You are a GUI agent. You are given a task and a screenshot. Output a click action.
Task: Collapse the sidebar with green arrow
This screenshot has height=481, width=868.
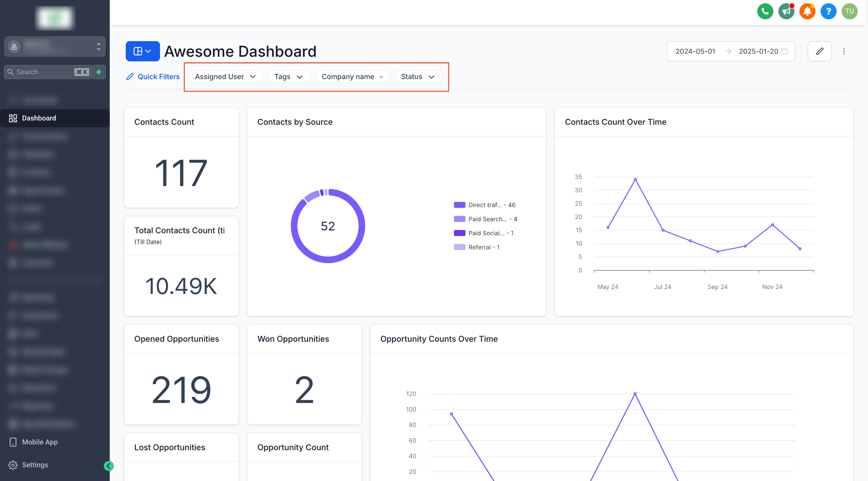pos(109,466)
